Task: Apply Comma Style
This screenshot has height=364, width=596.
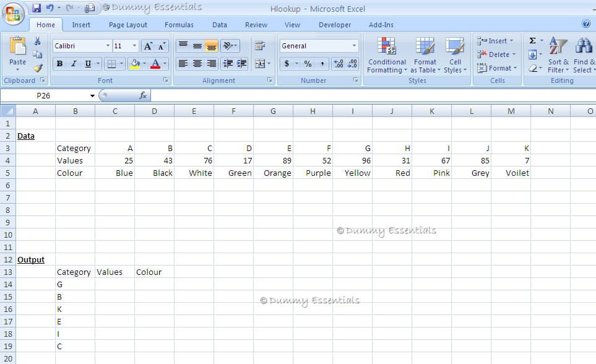Action: 322,64
